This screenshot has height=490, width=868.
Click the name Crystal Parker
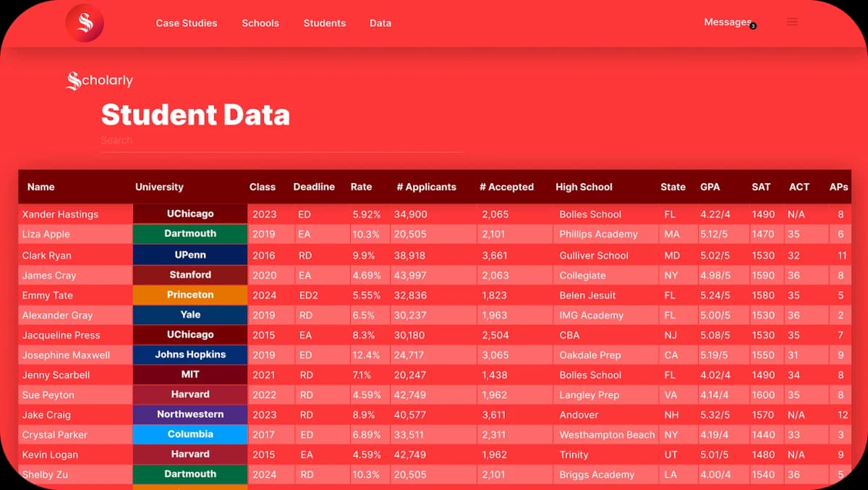tap(54, 435)
